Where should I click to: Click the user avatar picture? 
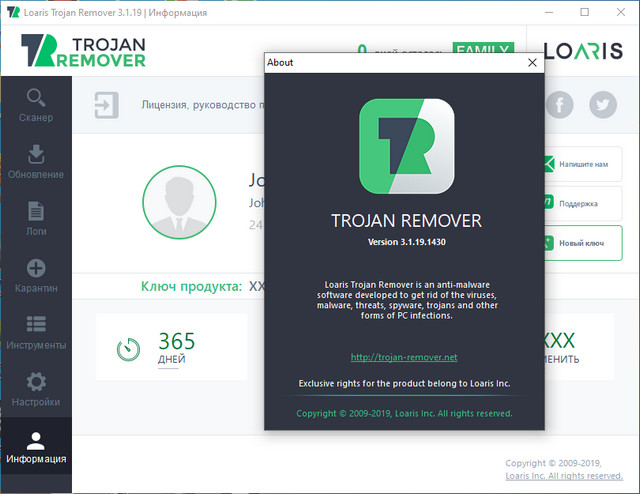coord(179,202)
